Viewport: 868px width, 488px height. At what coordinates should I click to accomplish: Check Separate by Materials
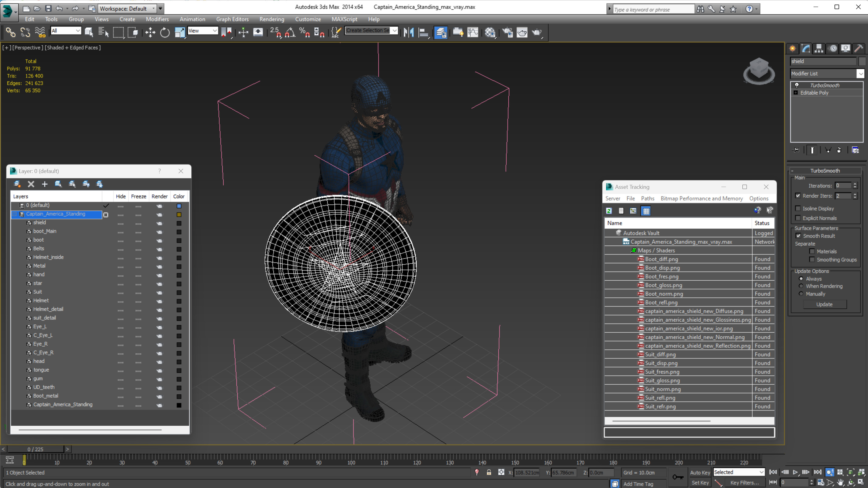pos(812,251)
